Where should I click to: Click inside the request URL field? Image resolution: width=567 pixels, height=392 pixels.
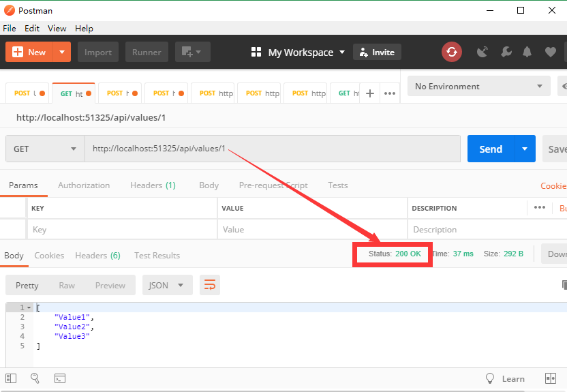[273, 149]
